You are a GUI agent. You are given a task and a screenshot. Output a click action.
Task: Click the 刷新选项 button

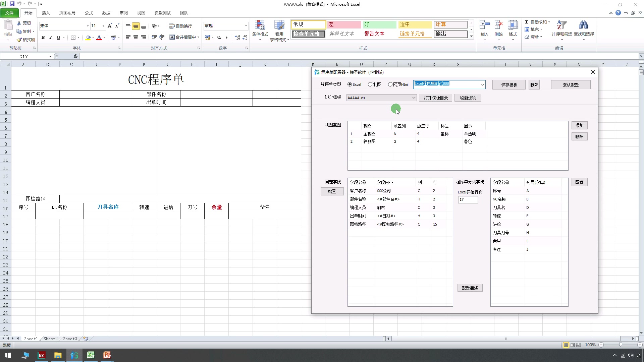(x=468, y=98)
